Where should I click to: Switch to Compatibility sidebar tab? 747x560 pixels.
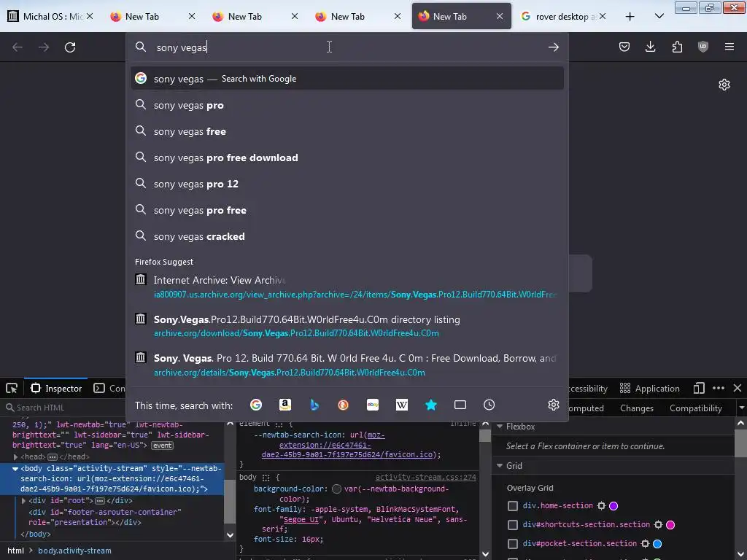point(695,408)
